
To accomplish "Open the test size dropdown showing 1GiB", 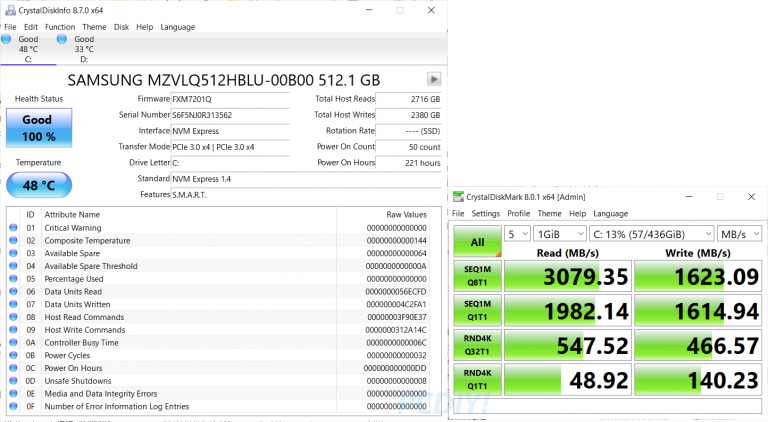I will [560, 234].
